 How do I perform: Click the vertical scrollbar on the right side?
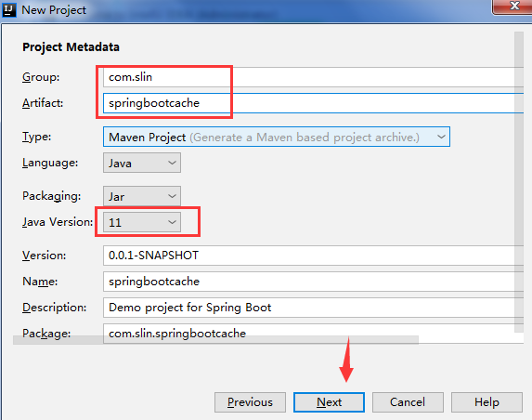click(519, 182)
